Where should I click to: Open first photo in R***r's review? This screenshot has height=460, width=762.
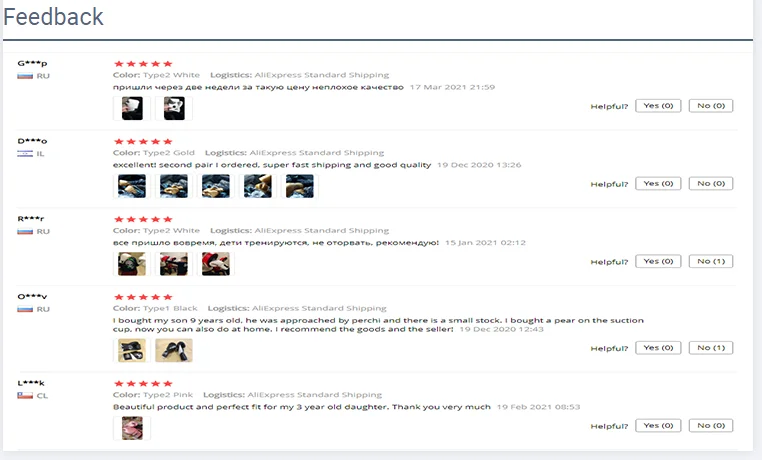[x=132, y=264]
